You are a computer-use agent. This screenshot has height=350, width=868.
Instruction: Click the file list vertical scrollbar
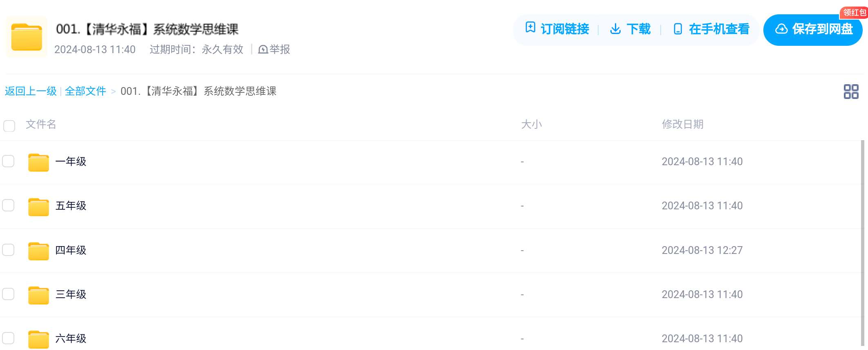coord(862,244)
